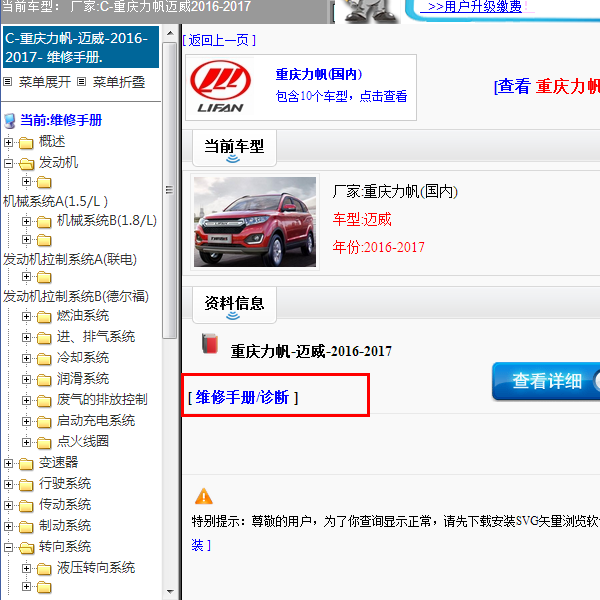Click the folder icon for 点火线圈
This screenshot has height=600, width=600.
pos(44,443)
